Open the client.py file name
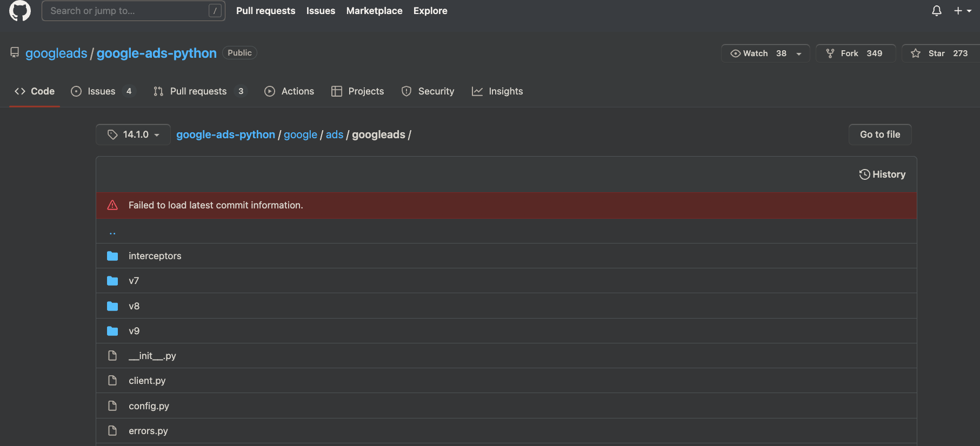The image size is (980, 446). point(147,381)
